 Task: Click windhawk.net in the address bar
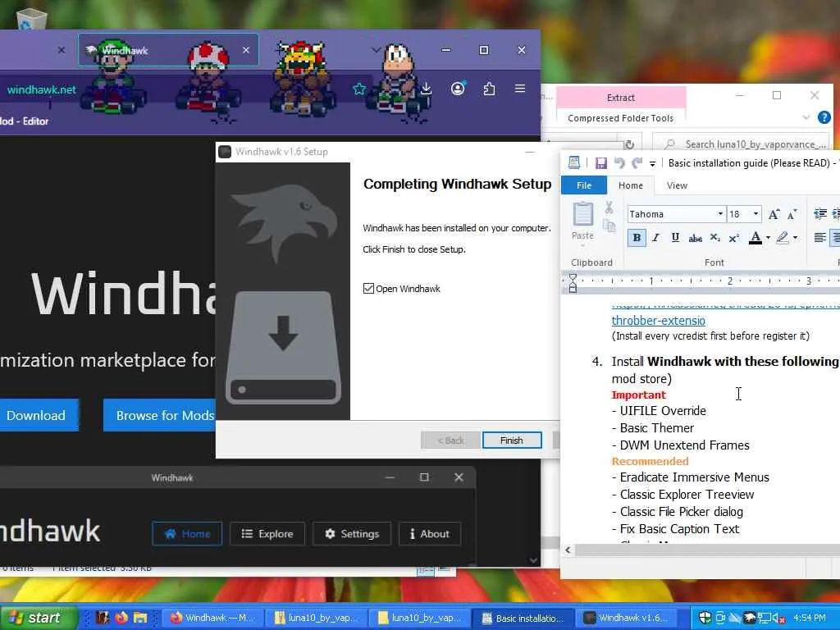pos(42,89)
